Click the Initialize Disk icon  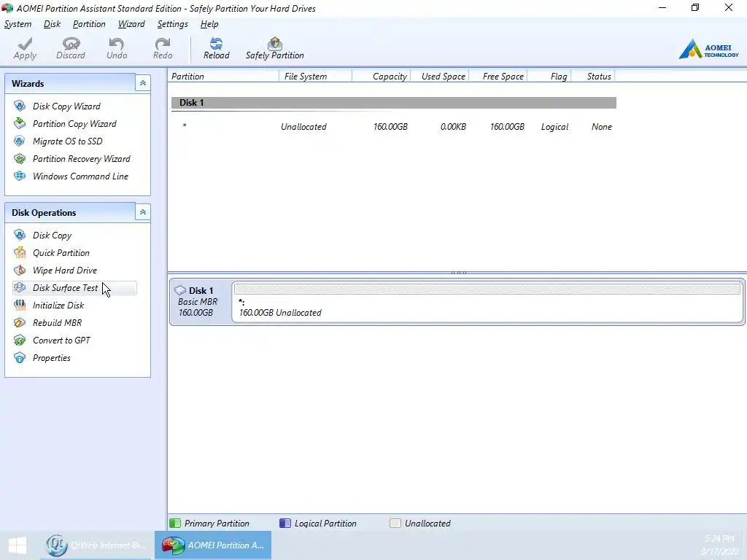(20, 306)
